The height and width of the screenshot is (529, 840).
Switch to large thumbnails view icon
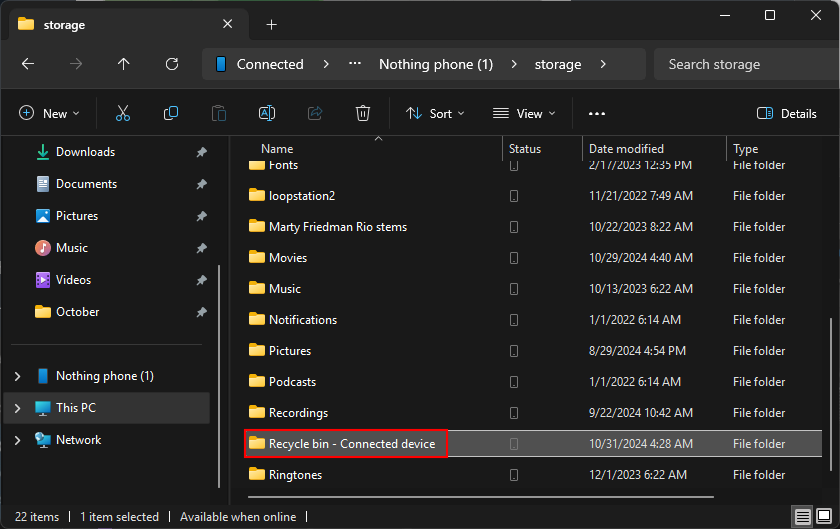click(825, 517)
